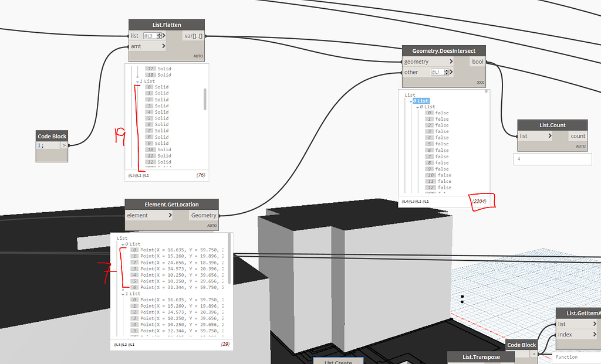Toggle the @L3 level selector on List.Flatten
Screen dimensions: 601x364
151,35
